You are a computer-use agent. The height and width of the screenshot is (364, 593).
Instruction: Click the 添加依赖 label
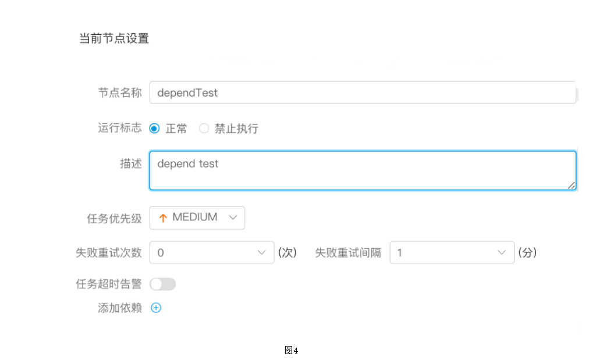[x=120, y=308]
